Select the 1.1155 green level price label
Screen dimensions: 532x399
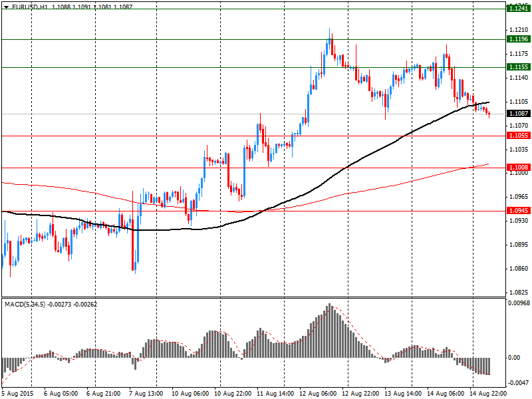[518, 67]
